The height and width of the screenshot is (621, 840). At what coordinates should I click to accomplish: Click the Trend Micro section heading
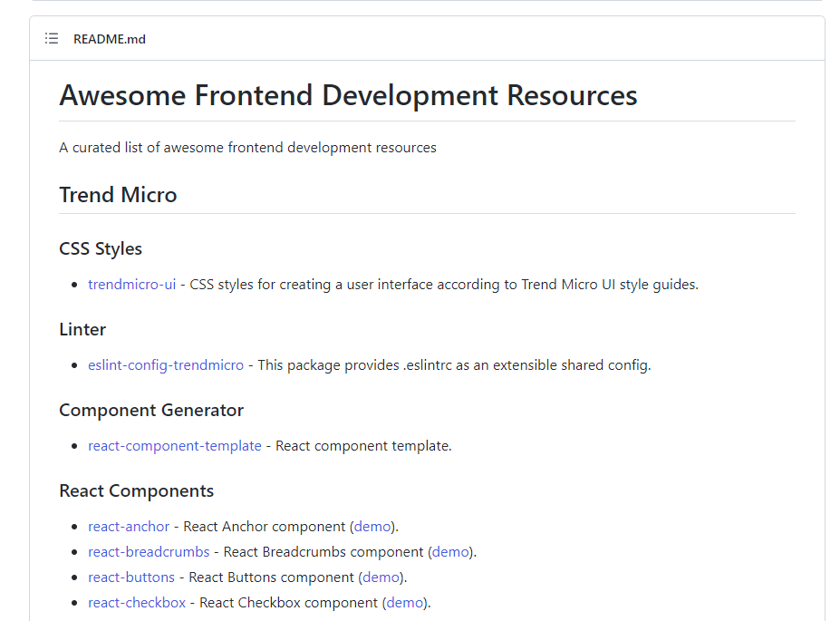118,195
